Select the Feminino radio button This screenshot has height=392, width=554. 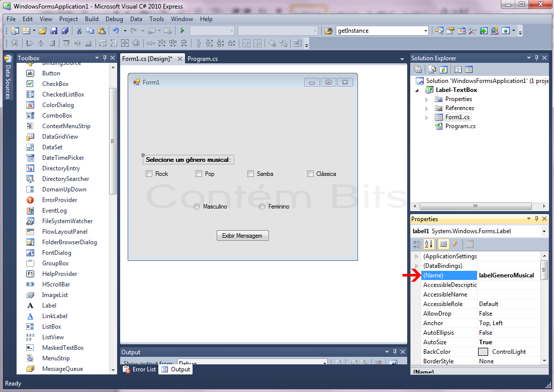coord(262,207)
